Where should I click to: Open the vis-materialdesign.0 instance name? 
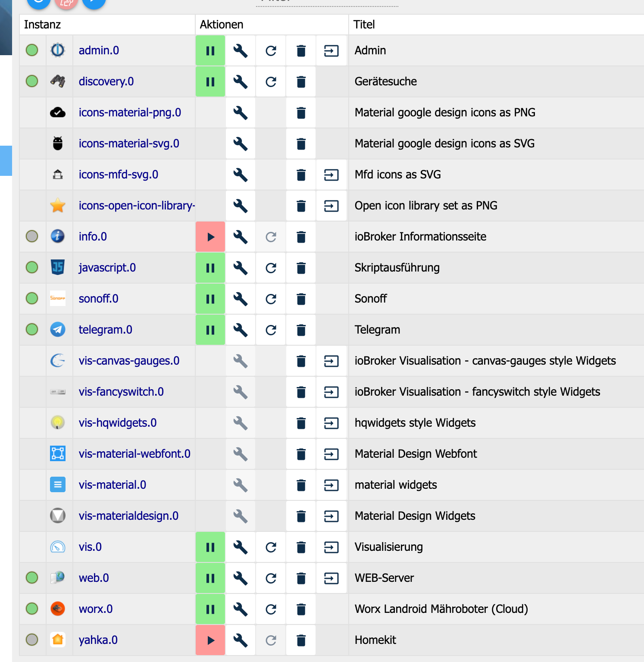(128, 516)
